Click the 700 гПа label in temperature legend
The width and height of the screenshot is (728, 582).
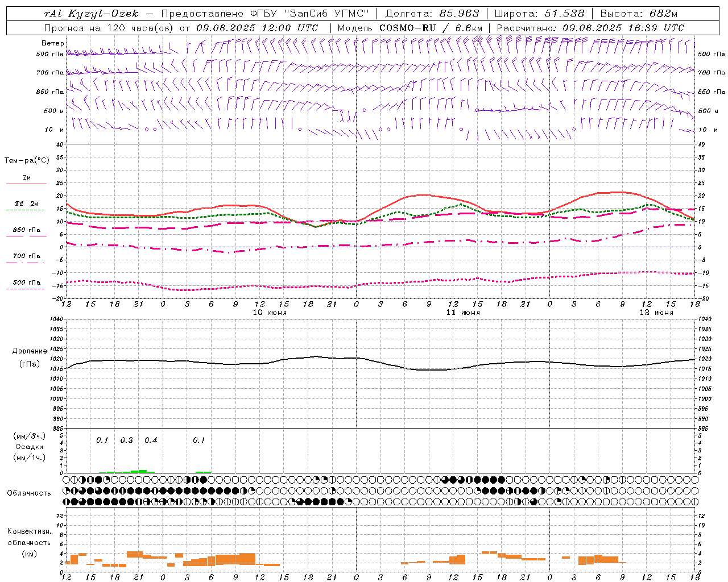coord(27,256)
